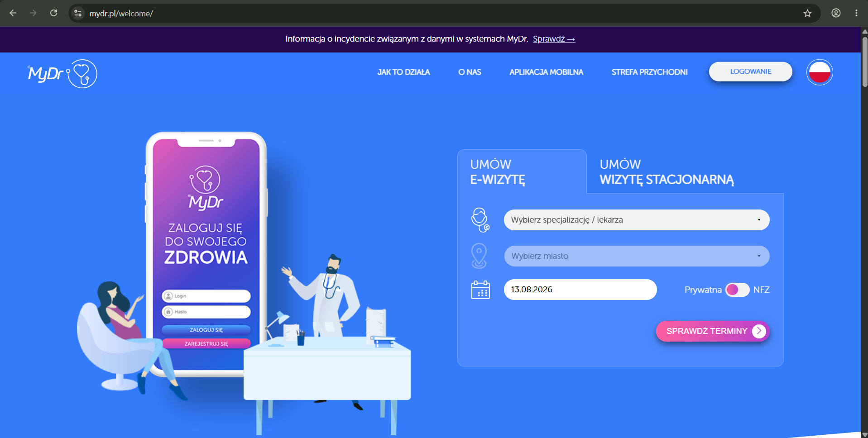
Task: Click the NFZ label
Action: click(762, 290)
